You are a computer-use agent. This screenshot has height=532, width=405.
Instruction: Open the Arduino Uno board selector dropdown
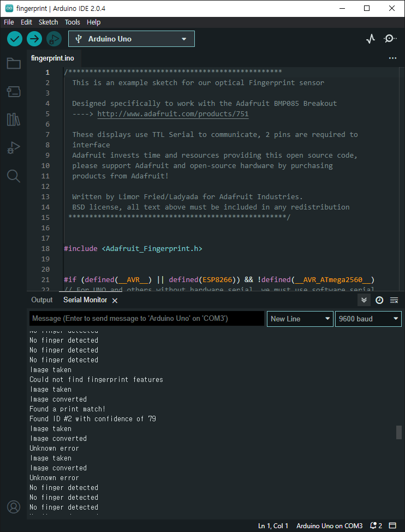click(132, 39)
